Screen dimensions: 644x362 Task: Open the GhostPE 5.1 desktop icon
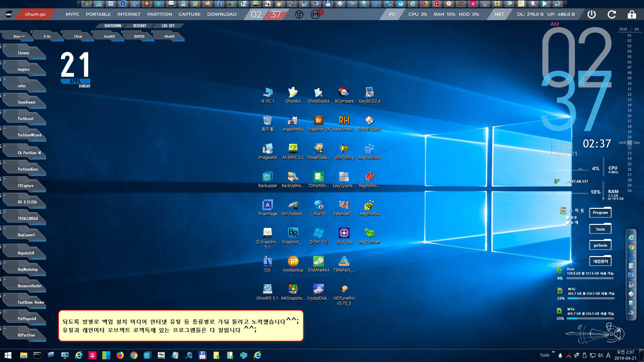coord(267,292)
